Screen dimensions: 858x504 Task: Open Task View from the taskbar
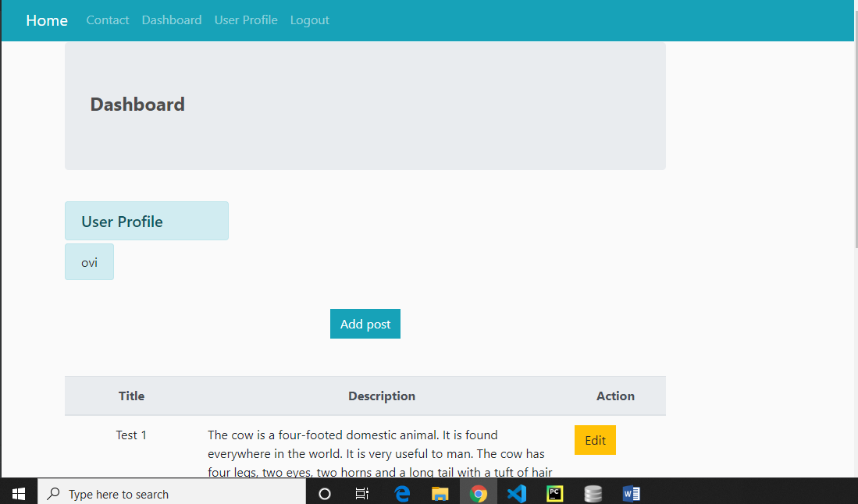click(x=362, y=493)
